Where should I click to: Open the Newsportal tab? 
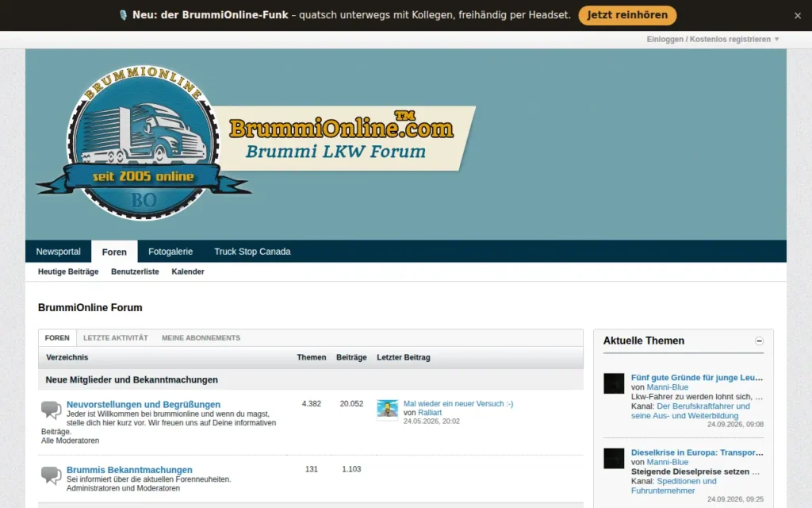pos(59,252)
